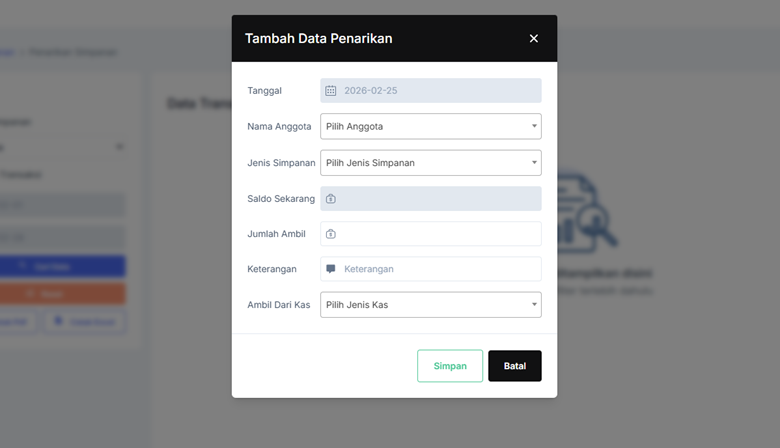Click the Tanggal date value 2026-02-25

370,90
